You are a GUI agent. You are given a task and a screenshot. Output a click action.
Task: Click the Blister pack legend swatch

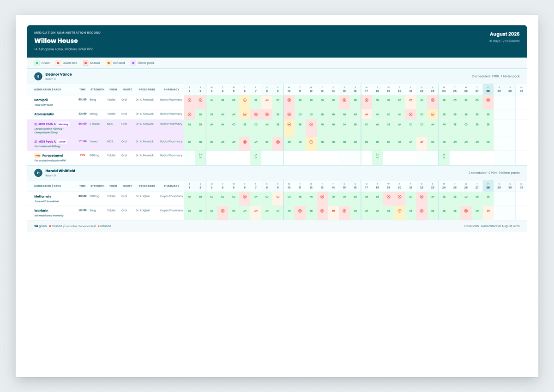pyautogui.click(x=133, y=63)
